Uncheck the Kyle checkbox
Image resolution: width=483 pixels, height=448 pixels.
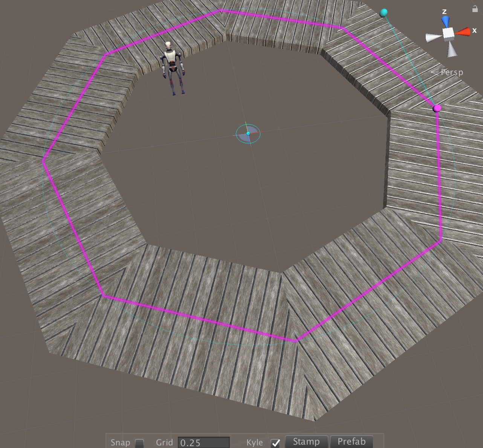(x=275, y=443)
